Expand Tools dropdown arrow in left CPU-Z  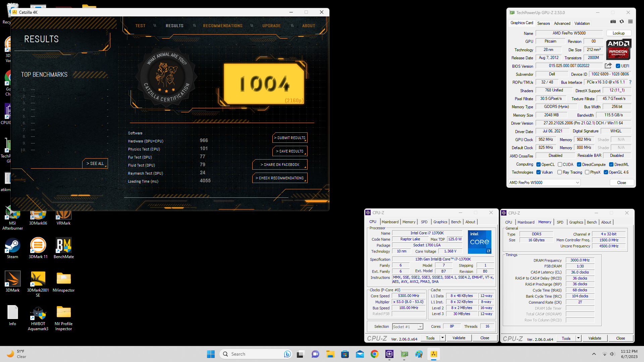(x=442, y=338)
